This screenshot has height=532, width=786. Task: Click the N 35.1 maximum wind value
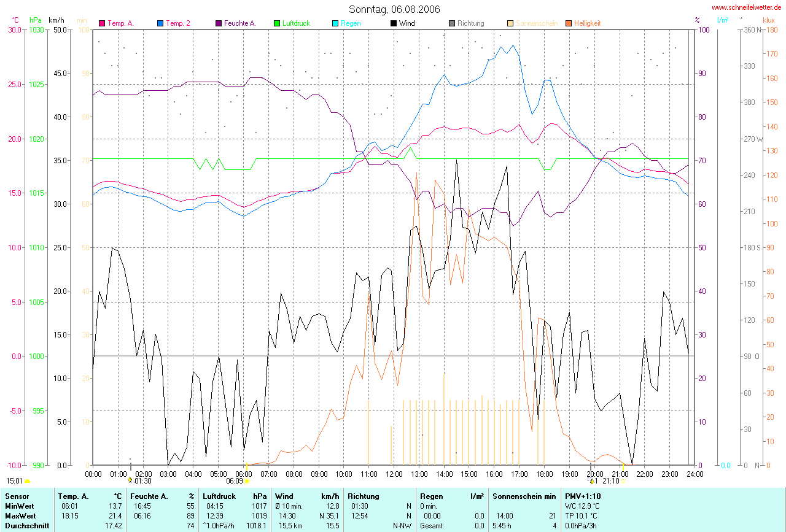329,516
